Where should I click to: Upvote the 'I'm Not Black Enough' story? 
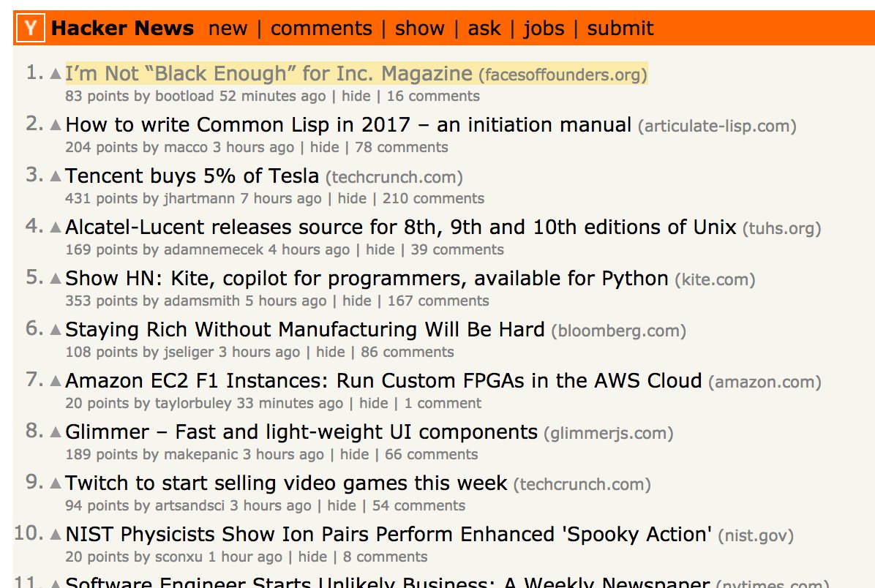point(56,74)
